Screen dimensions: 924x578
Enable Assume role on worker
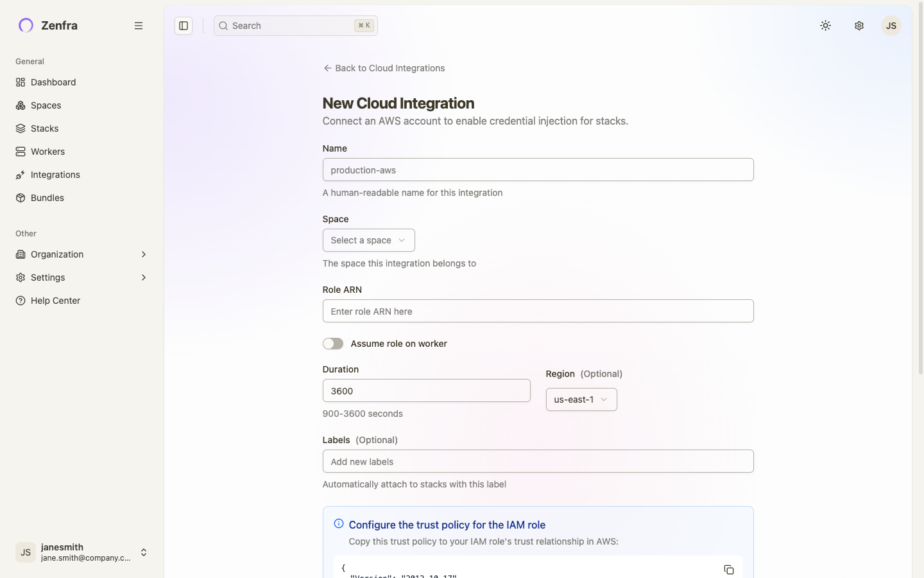[x=333, y=344]
